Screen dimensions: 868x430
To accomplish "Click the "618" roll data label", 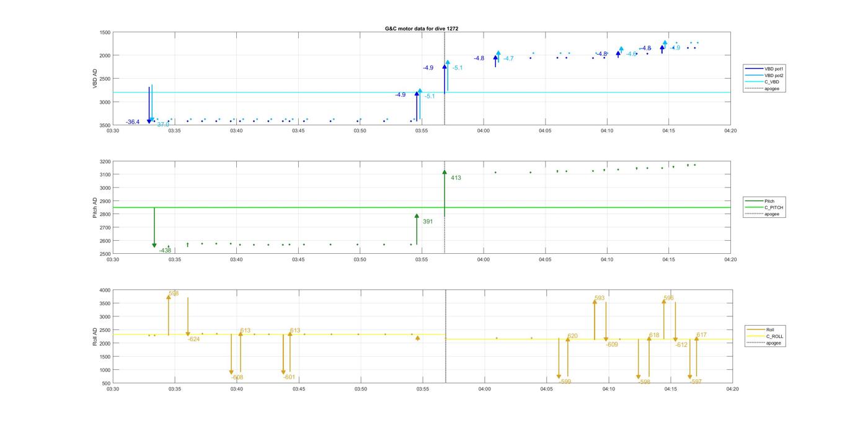I will click(654, 335).
